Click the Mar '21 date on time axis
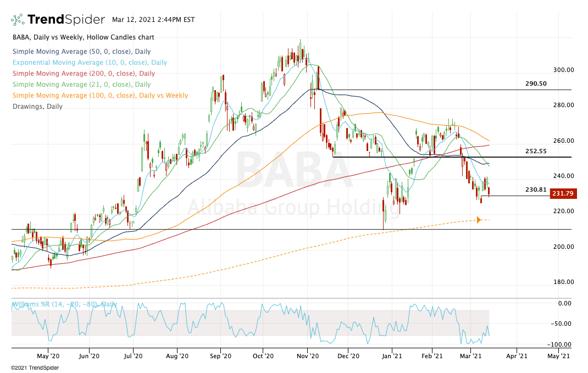The width and height of the screenshot is (588, 373). tap(470, 356)
